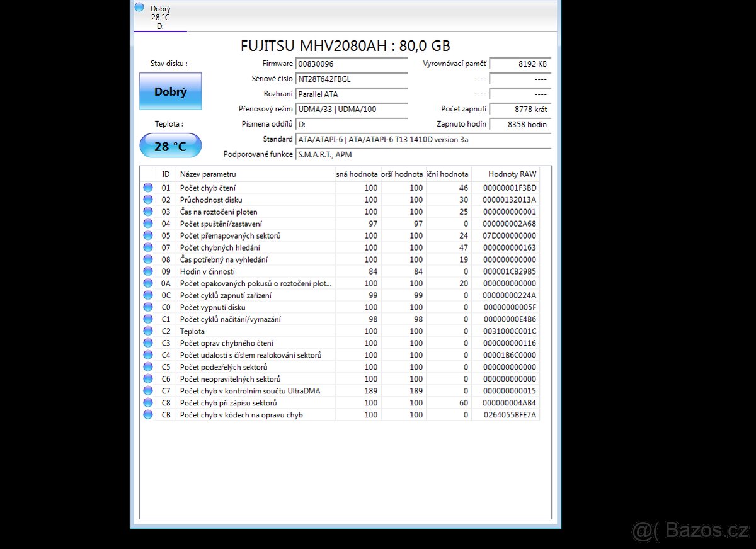756x549 pixels.
Task: Click status orb for Počet cyklů zapnutí zařízení
Action: (x=148, y=295)
